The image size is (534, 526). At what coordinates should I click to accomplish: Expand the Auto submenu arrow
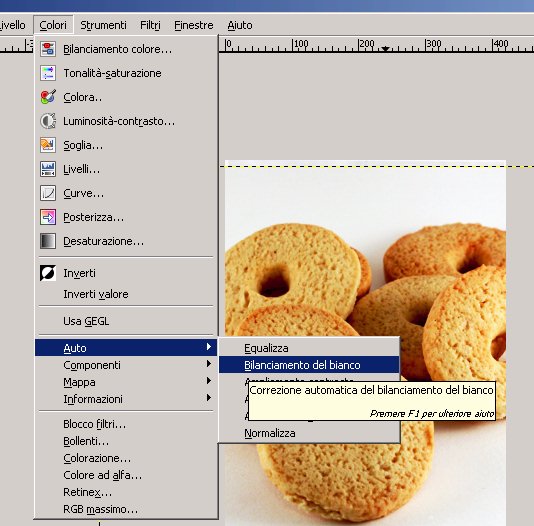(209, 347)
